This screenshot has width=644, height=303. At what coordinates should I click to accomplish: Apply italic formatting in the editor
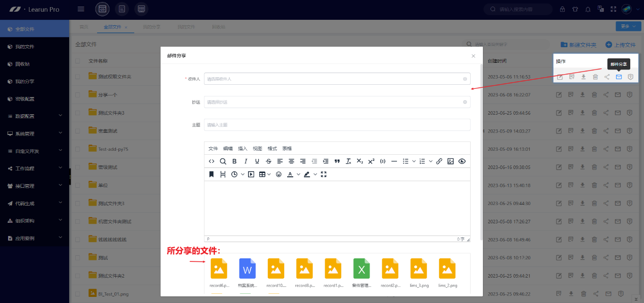[x=246, y=161]
